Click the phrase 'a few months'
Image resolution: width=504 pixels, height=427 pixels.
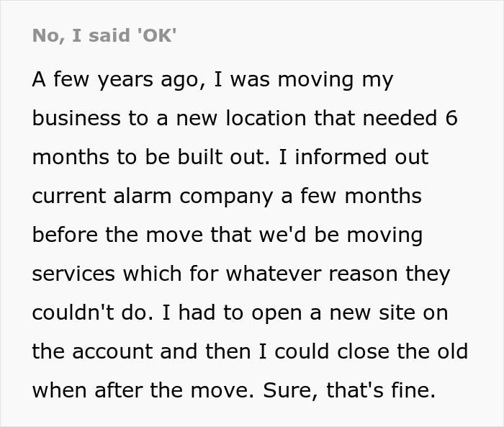351,196
